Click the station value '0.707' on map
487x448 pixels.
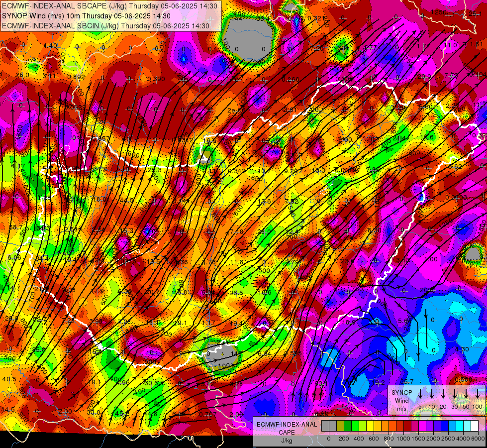click(x=208, y=414)
